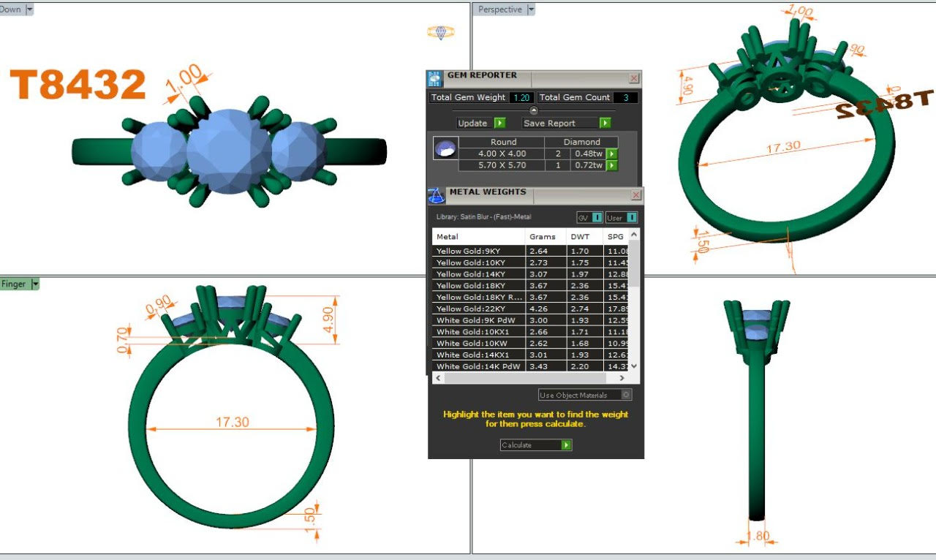Collapse the Gem Reporter panel with the up arrow
This screenshot has width=936, height=560.
pos(533,110)
